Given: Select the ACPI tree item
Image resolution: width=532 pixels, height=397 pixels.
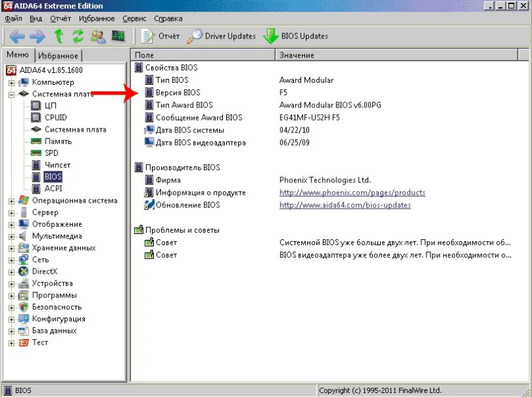Looking at the screenshot, I should pos(53,188).
